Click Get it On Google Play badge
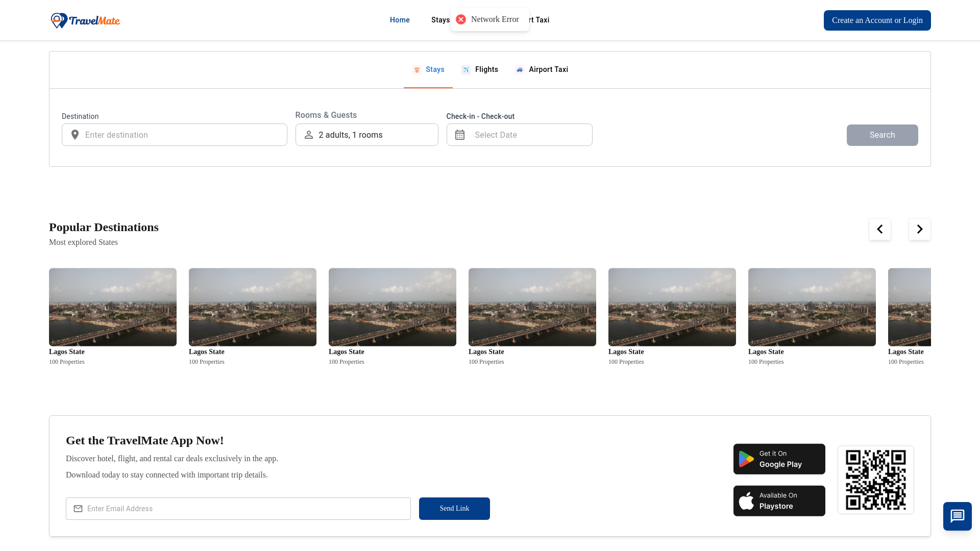The width and height of the screenshot is (980, 551). point(779,459)
